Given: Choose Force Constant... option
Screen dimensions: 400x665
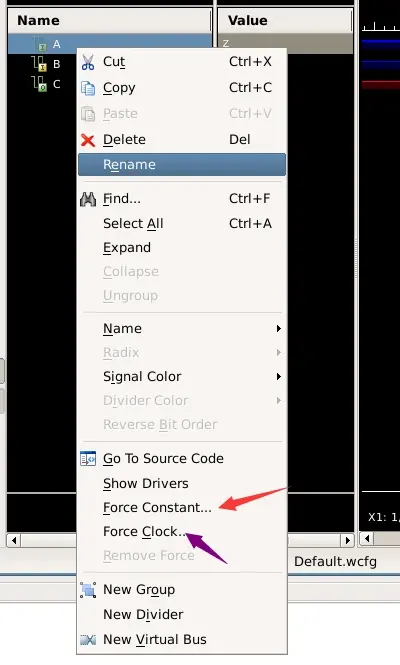Looking at the screenshot, I should [157, 508].
